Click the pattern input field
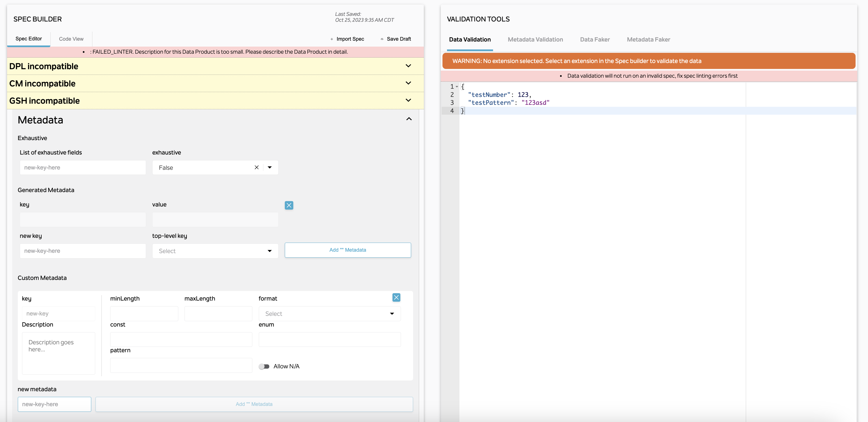This screenshot has height=422, width=868. (181, 365)
